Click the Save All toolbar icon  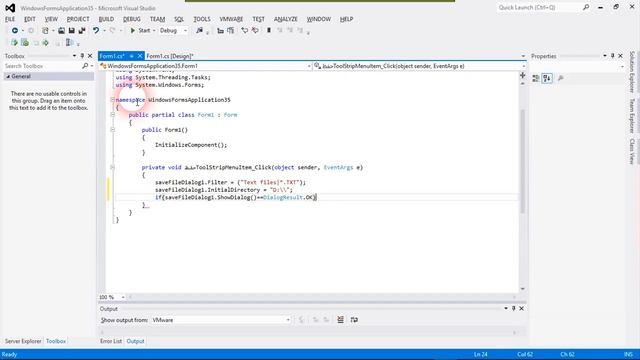pos(82,31)
